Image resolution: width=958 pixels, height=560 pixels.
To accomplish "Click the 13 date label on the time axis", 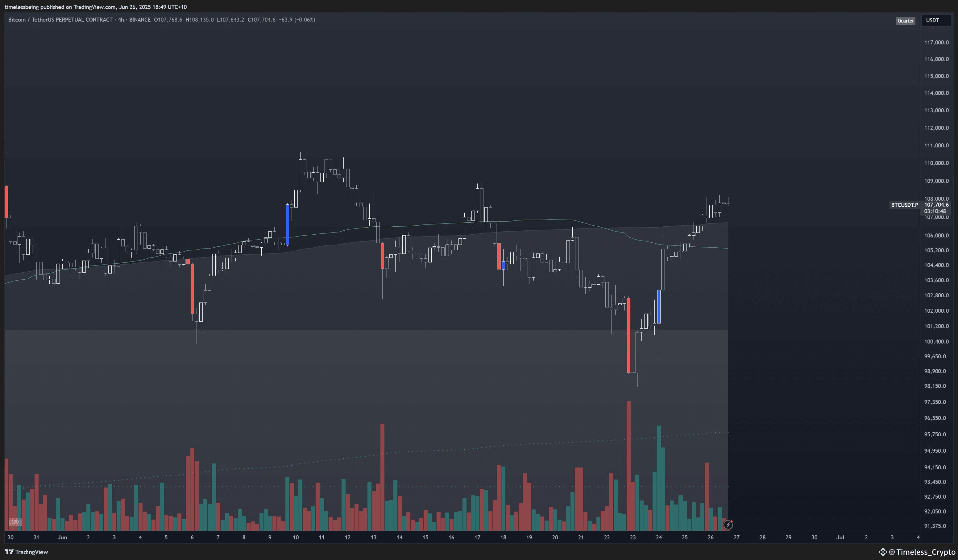I will [373, 537].
